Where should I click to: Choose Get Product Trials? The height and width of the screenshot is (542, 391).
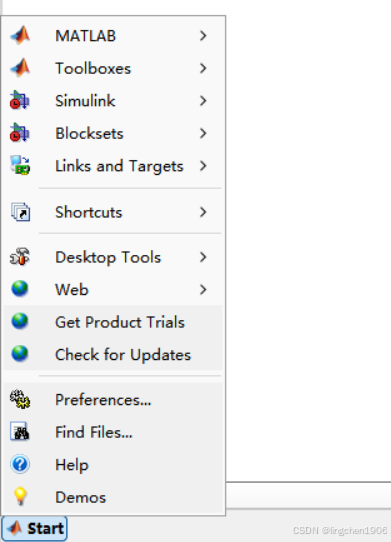pos(113,322)
